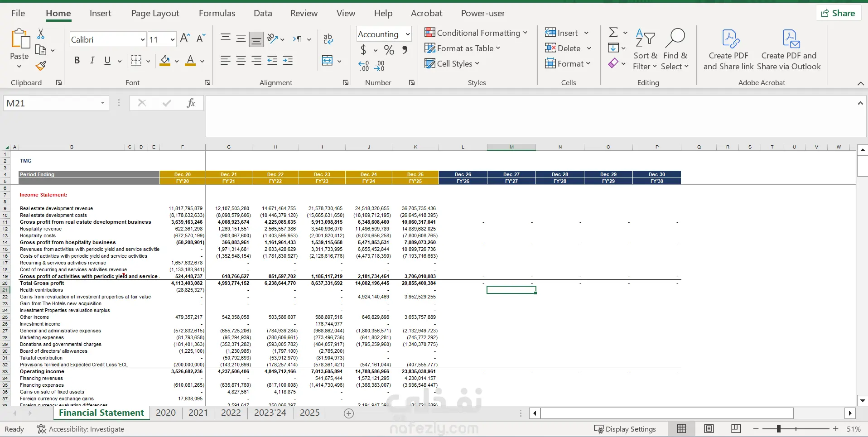The width and height of the screenshot is (868, 437).
Task: Select the Cut scissors icon
Action: pyautogui.click(x=41, y=34)
